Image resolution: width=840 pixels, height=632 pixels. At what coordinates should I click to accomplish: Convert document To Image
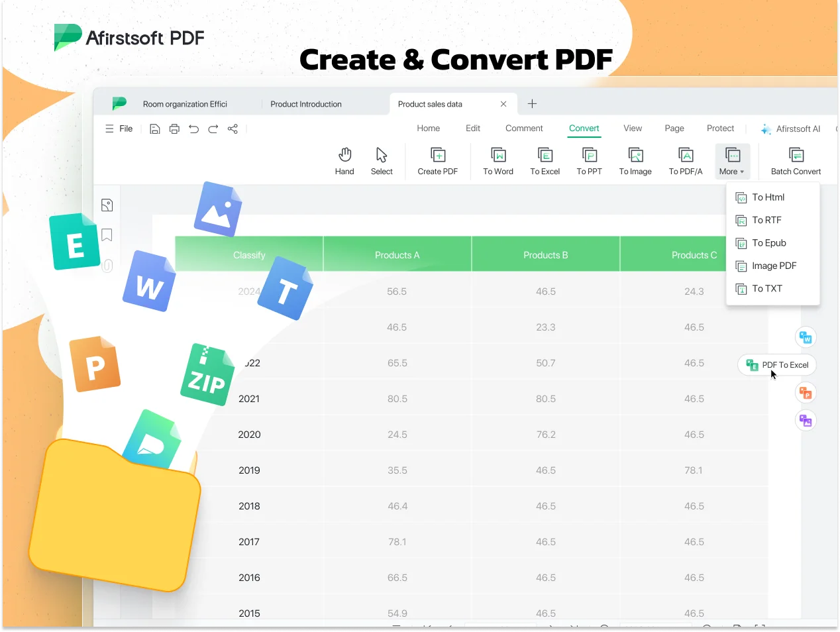[635, 161]
